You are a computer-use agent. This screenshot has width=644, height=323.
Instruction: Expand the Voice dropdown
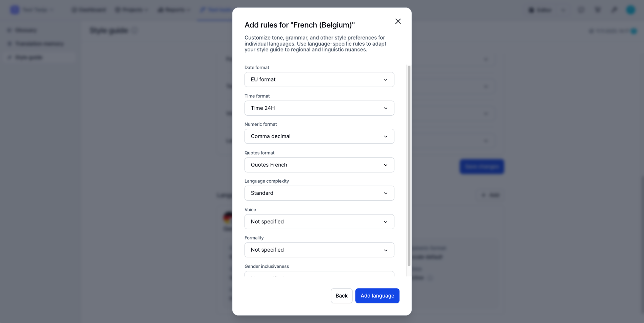pyautogui.click(x=319, y=222)
